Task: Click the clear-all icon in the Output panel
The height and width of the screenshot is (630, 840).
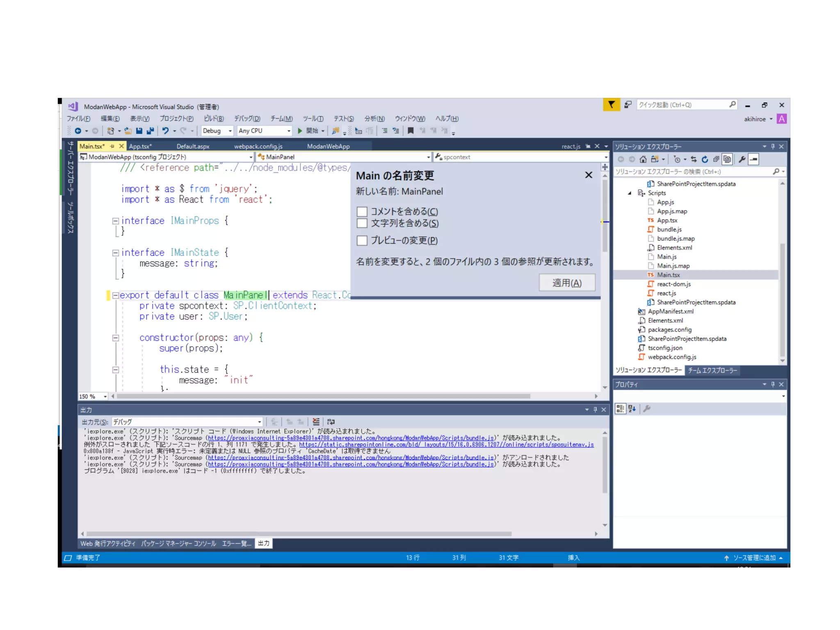Action: (x=316, y=422)
